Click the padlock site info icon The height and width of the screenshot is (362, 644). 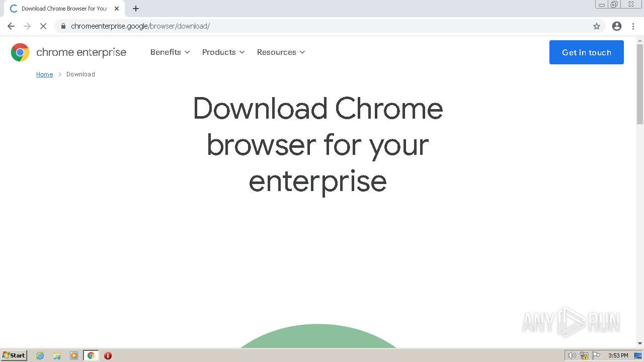click(63, 26)
